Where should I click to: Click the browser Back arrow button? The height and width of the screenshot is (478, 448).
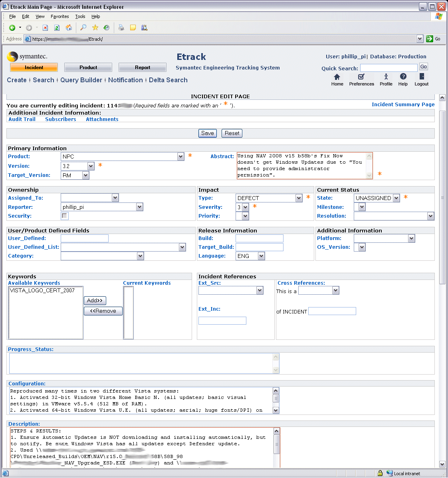click(x=12, y=28)
